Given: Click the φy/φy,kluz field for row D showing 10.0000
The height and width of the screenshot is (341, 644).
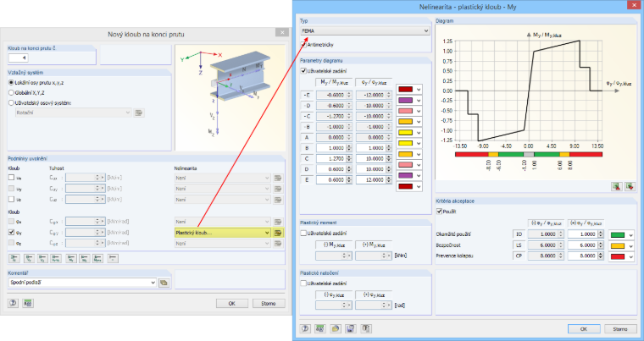Looking at the screenshot, I should pyautogui.click(x=374, y=169).
